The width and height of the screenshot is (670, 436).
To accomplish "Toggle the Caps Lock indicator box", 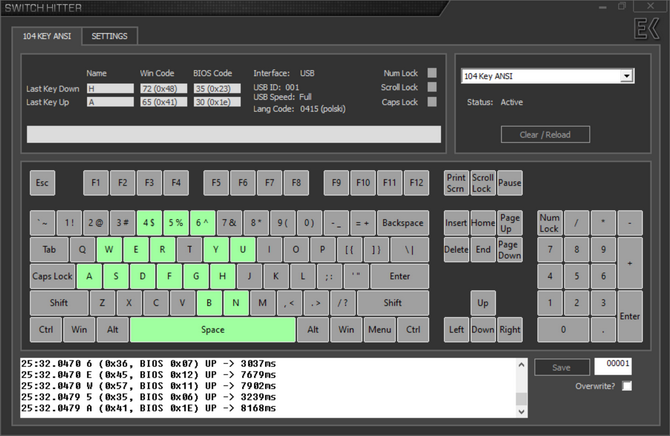I will click(432, 102).
